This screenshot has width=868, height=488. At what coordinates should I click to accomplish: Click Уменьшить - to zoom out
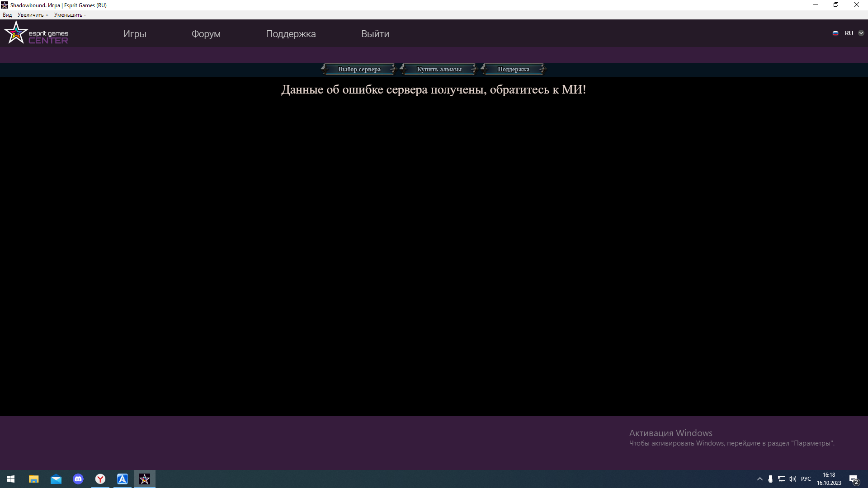point(70,15)
